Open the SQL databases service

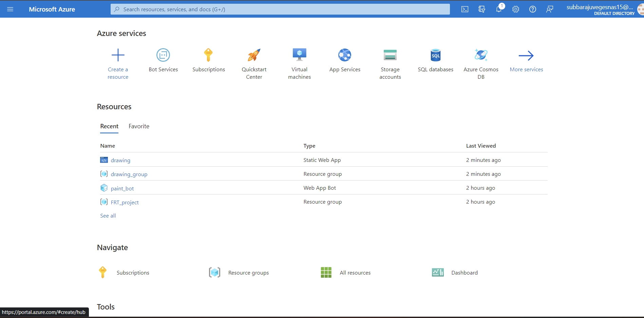[435, 55]
